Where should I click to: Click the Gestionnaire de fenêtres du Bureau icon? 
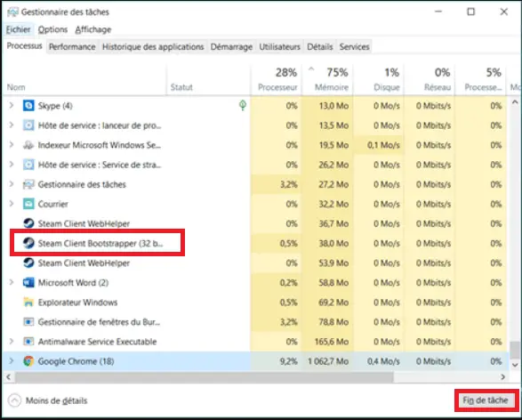click(x=28, y=322)
